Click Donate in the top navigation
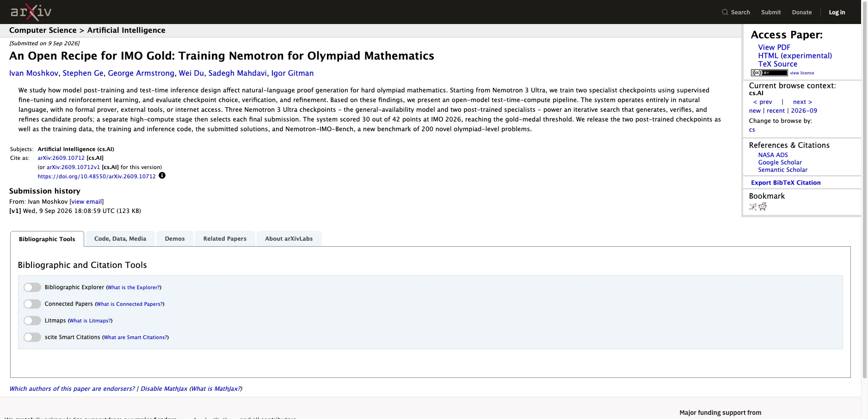Viewport: 868px width, 419px height. tap(802, 12)
